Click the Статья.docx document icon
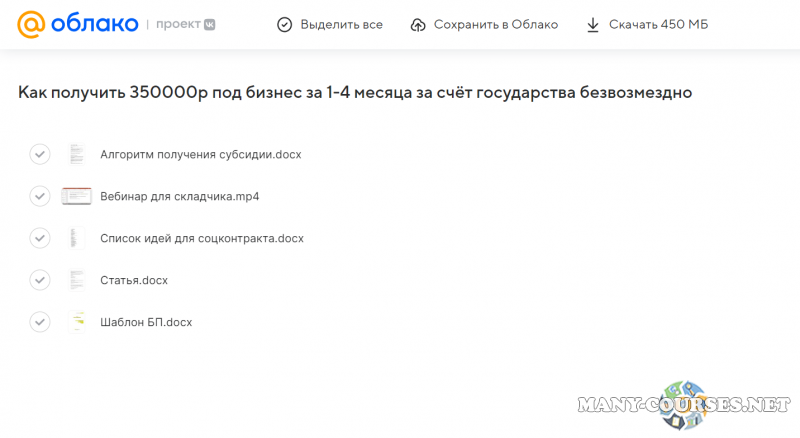Image resolution: width=800 pixels, height=438 pixels. 76,280
